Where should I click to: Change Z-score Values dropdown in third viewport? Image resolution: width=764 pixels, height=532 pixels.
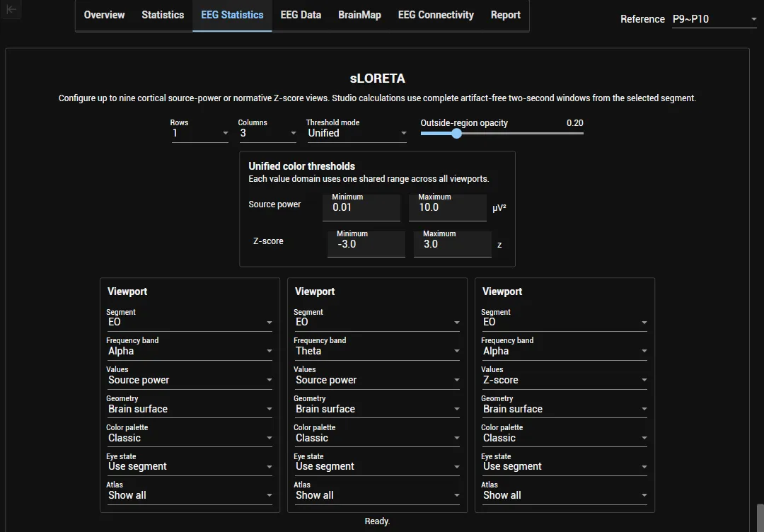tap(565, 380)
